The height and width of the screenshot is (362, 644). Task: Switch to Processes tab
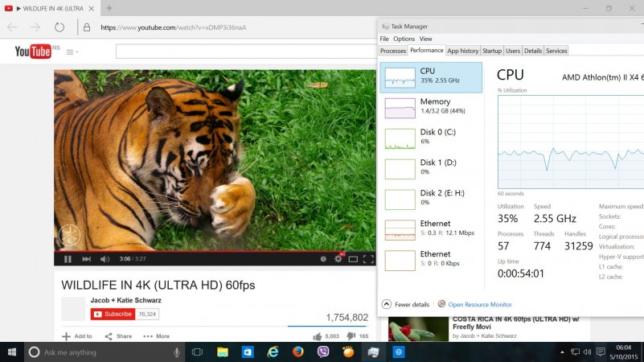[x=393, y=51]
